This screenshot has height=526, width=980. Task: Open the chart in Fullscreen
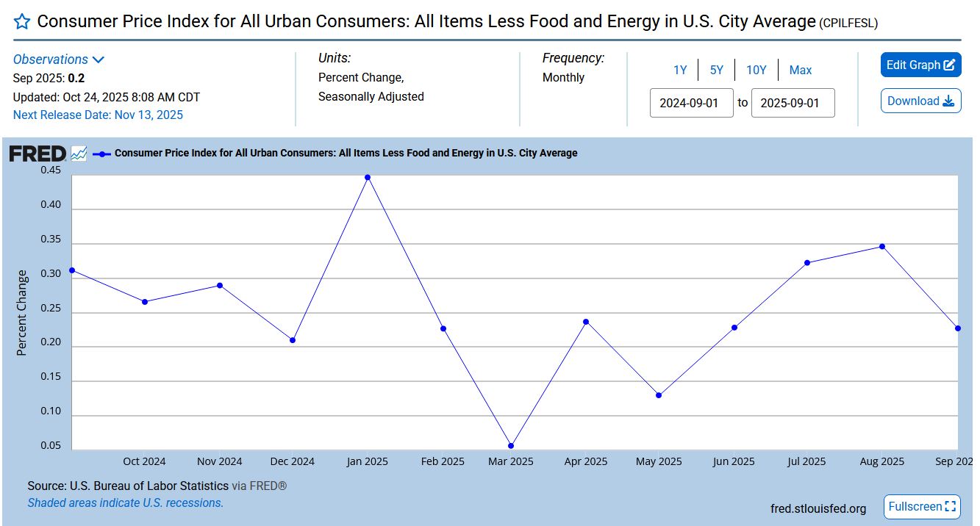click(x=922, y=506)
